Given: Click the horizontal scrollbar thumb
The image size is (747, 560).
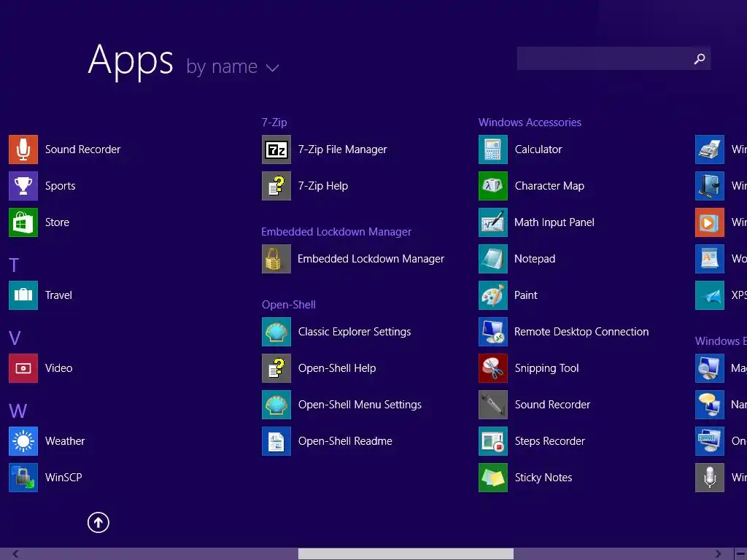Looking at the screenshot, I should [406, 554].
